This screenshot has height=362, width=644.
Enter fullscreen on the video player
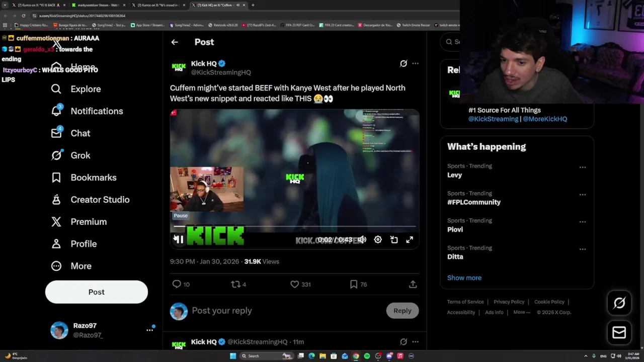pyautogui.click(x=410, y=240)
